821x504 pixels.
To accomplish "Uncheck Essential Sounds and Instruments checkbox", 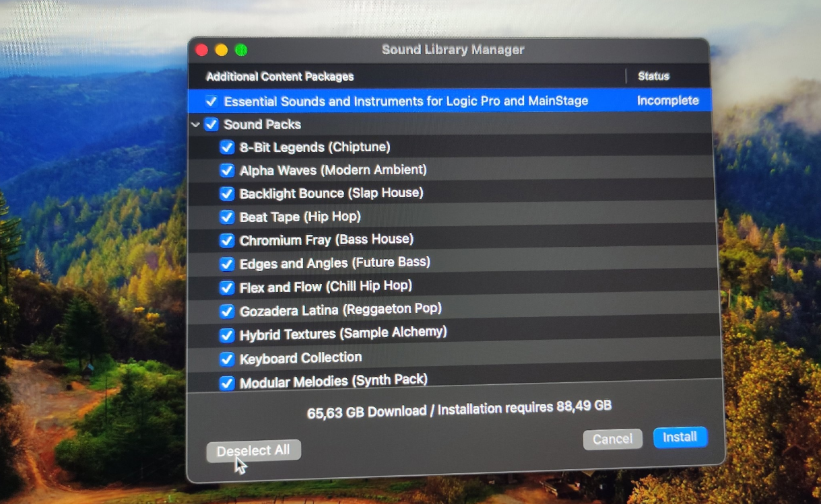I will [211, 102].
